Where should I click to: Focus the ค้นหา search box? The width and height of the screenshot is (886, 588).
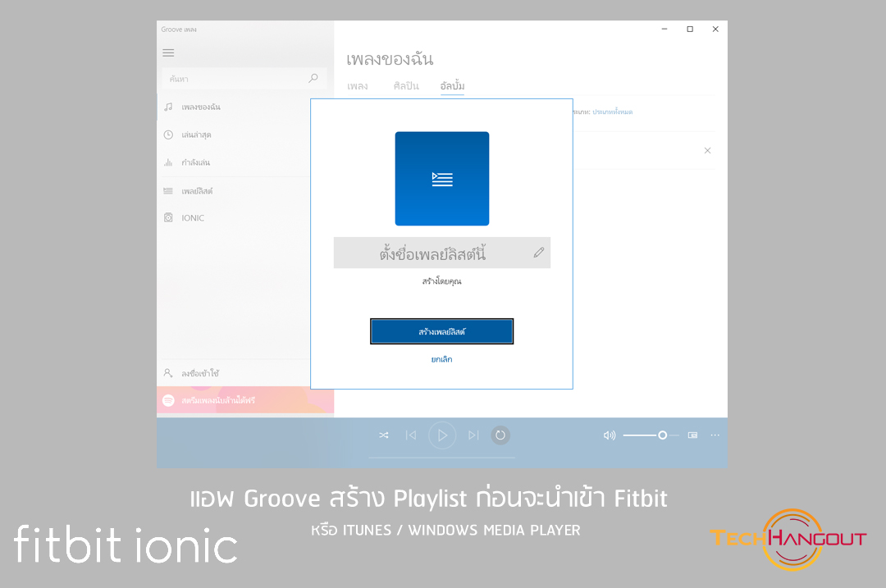(244, 79)
